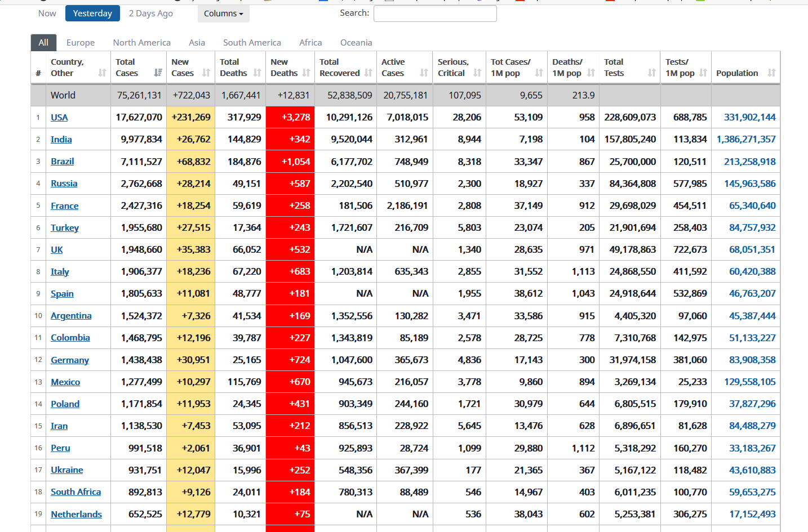Image resolution: width=808 pixels, height=532 pixels.
Task: Select USA new deaths cell +3,278
Action: [x=290, y=117]
